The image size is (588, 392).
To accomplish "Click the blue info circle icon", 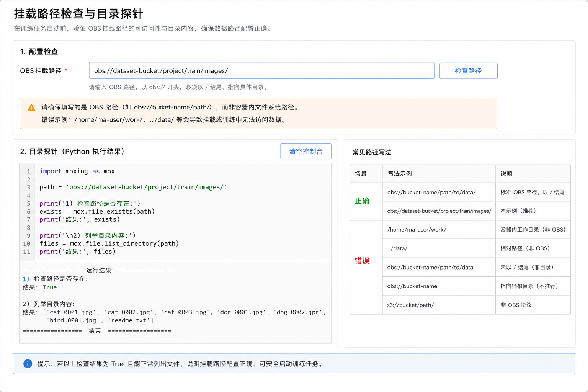I will [28, 364].
